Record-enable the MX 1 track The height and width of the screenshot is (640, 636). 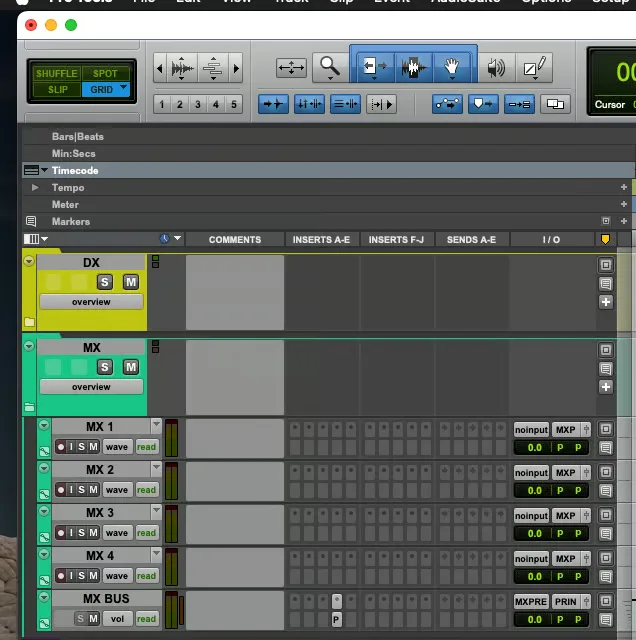point(61,447)
